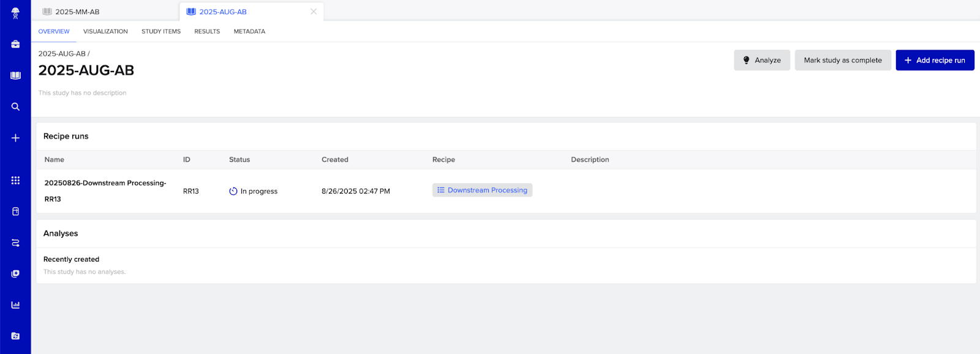The width and height of the screenshot is (980, 354).
Task: Open the briefcase icon in the sidebar
Action: click(x=15, y=44)
